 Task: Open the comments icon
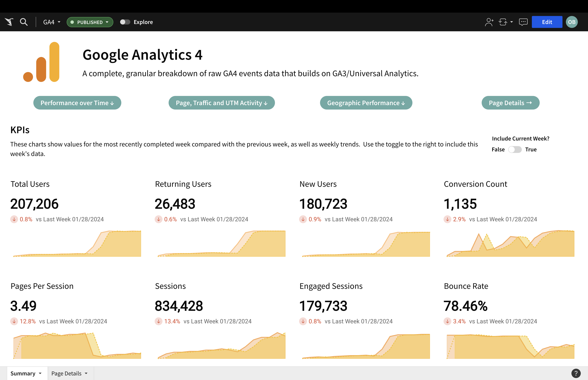pos(523,22)
